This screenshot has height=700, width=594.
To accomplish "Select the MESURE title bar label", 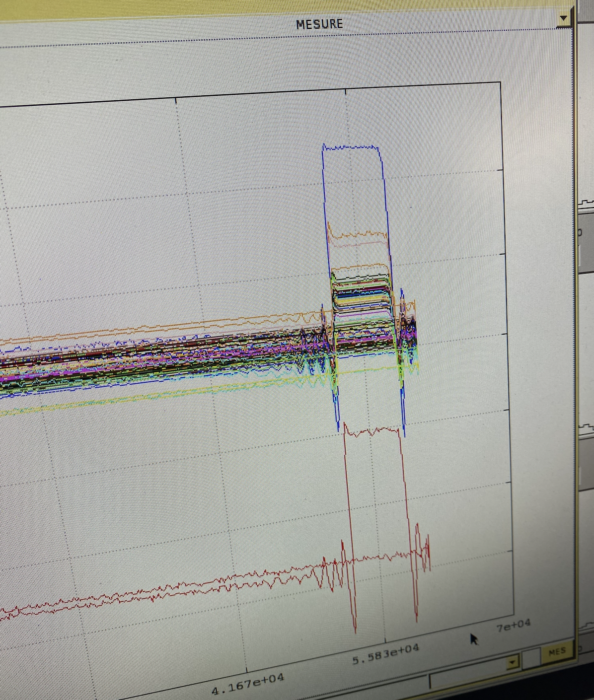I will [x=319, y=24].
